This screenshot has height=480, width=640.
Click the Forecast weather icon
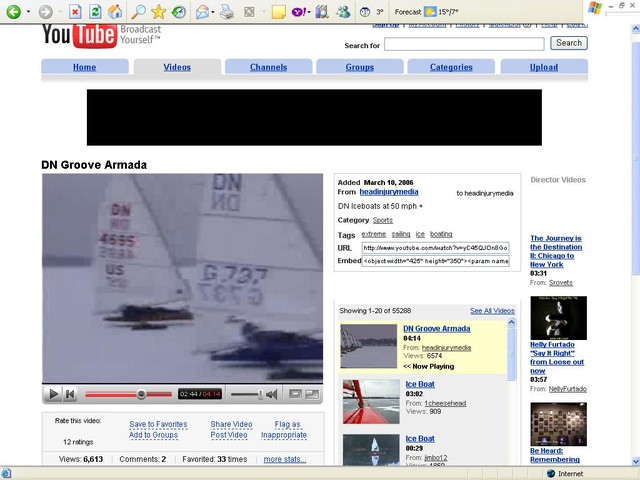pyautogui.click(x=430, y=12)
